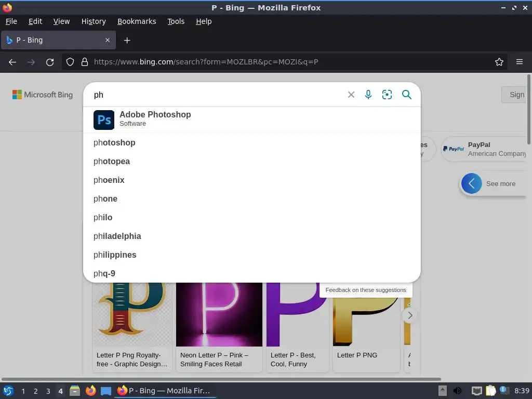Click into the Bing search field
532x399 pixels.
point(217,95)
